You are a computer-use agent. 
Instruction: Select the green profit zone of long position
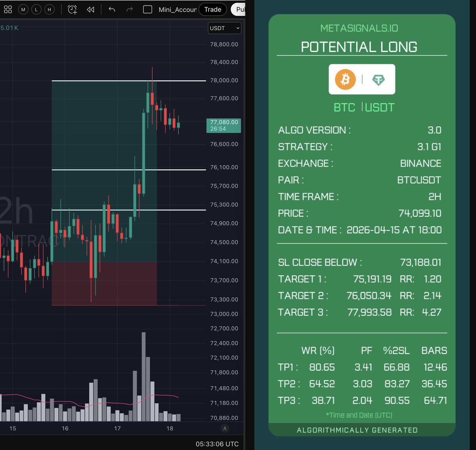point(104,171)
